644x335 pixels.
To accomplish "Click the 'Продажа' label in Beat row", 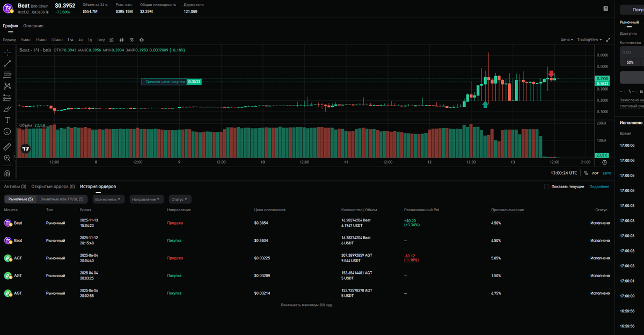I will coord(175,222).
